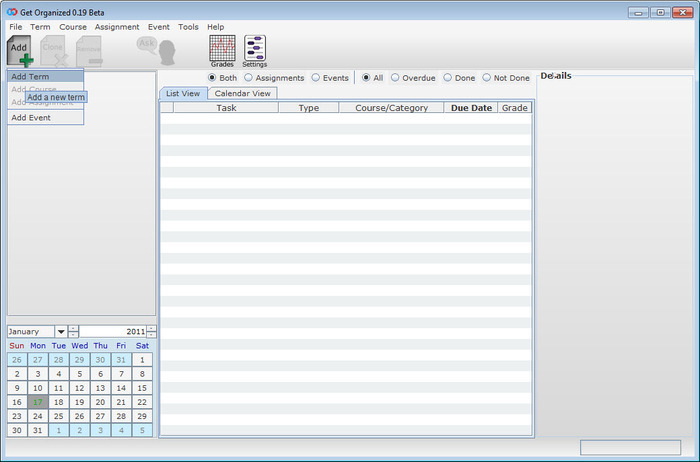Select January 31 in mini calendar
The height and width of the screenshot is (462, 700).
coord(38,430)
